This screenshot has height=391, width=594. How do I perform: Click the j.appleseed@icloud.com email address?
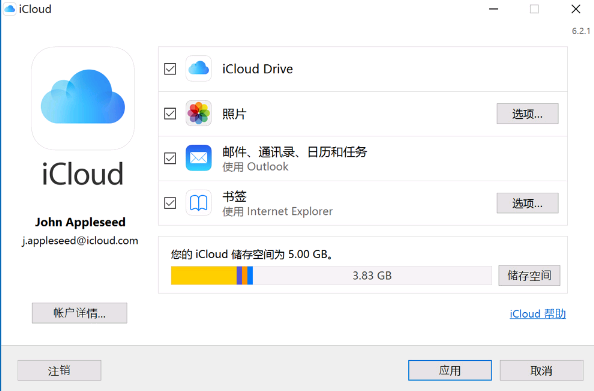(80, 241)
